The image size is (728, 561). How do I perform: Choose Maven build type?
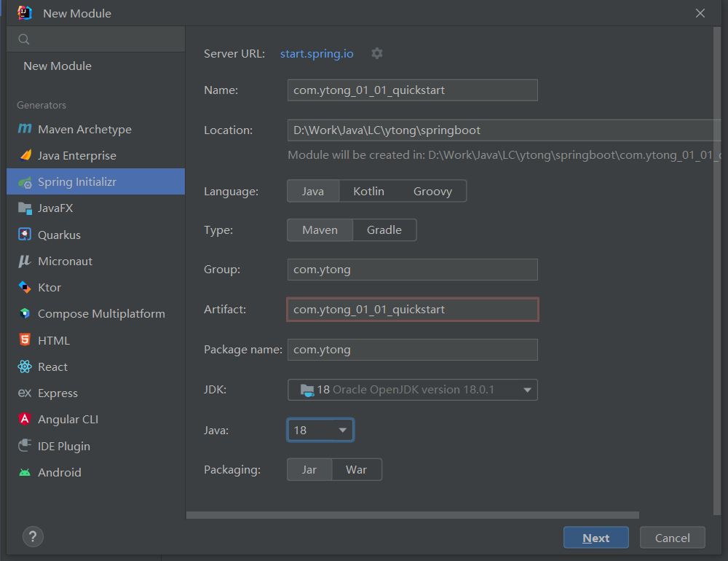point(320,230)
